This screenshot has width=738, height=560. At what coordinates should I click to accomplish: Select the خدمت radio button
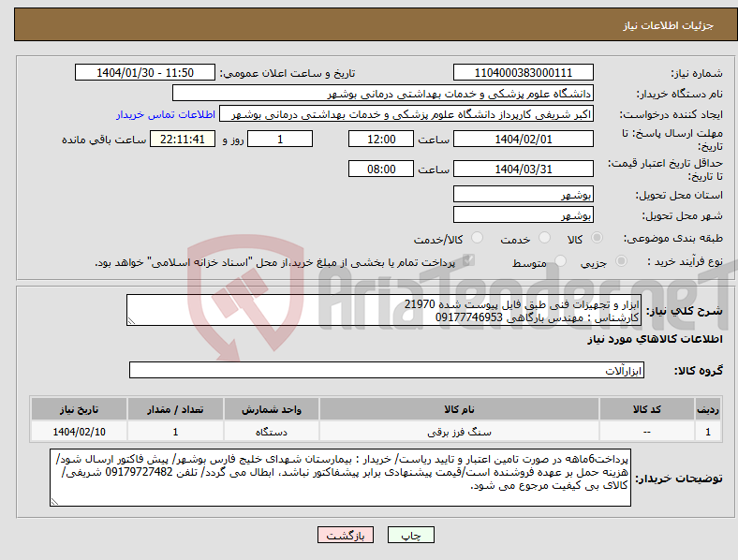tap(544, 238)
